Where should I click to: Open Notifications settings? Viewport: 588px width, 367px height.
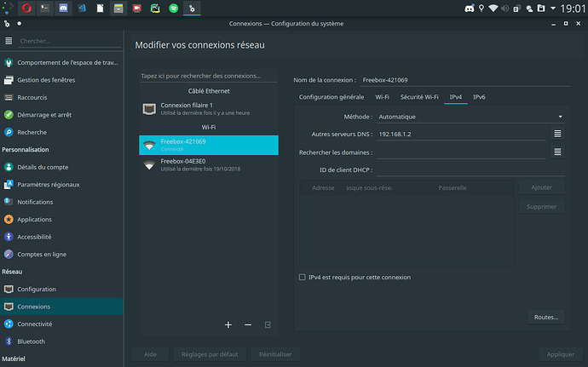[62, 202]
